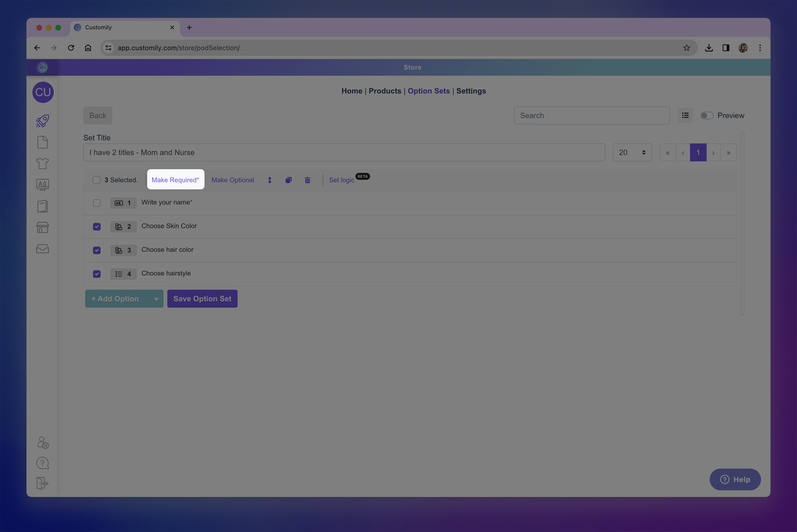Click the trash icon to delete selected options
797x532 pixels.
coord(307,180)
